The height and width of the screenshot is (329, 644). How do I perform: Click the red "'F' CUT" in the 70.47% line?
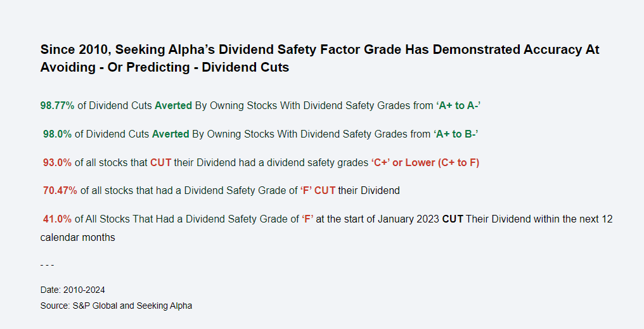pos(318,190)
